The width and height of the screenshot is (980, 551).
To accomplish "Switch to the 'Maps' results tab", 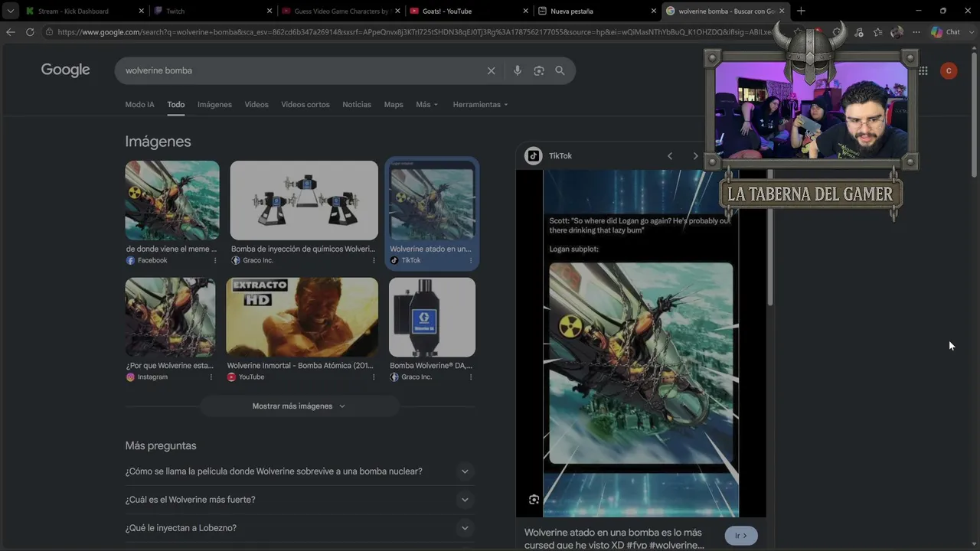I will 394,105.
